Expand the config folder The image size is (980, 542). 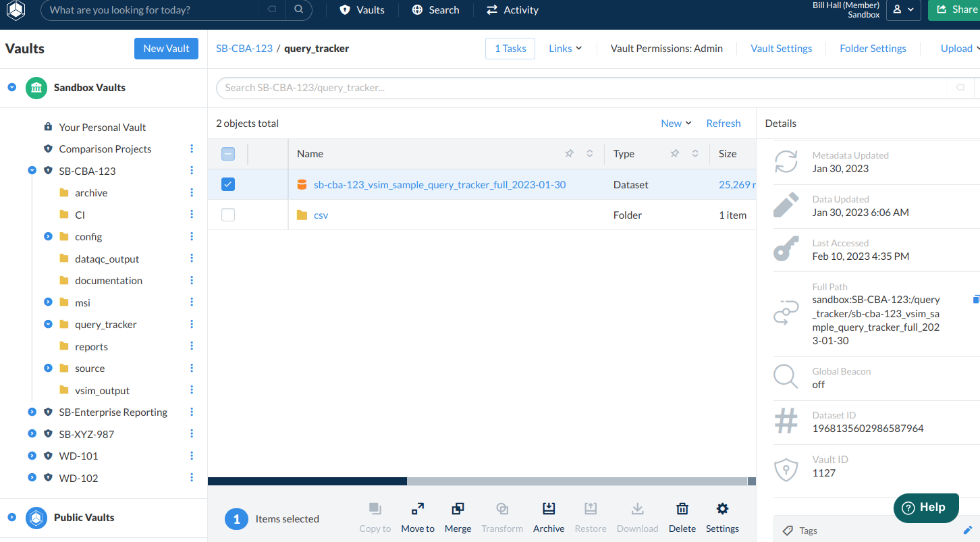tap(48, 237)
